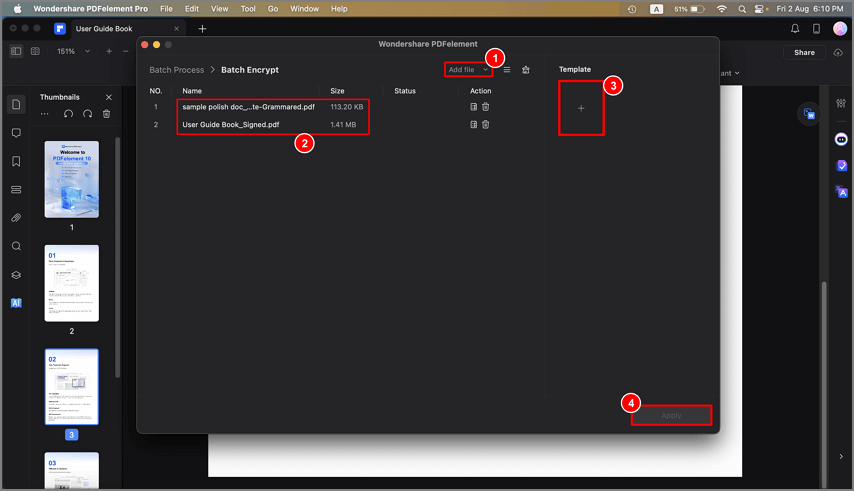Click the PDF to Word floating icon

pyautogui.click(x=809, y=114)
